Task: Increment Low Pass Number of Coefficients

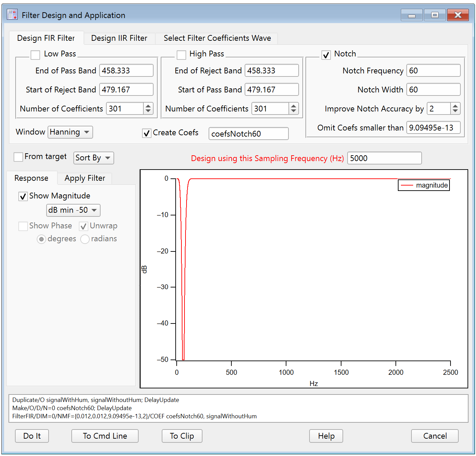Action: (x=148, y=106)
